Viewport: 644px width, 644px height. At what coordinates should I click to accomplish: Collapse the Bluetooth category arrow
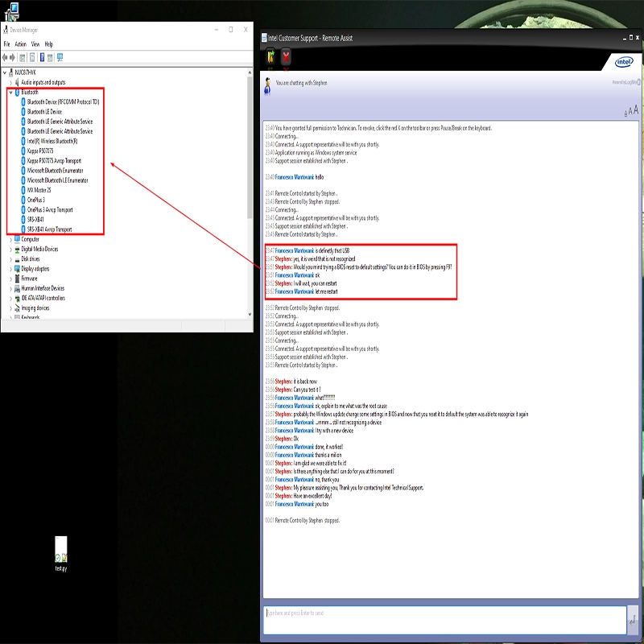click(x=11, y=93)
